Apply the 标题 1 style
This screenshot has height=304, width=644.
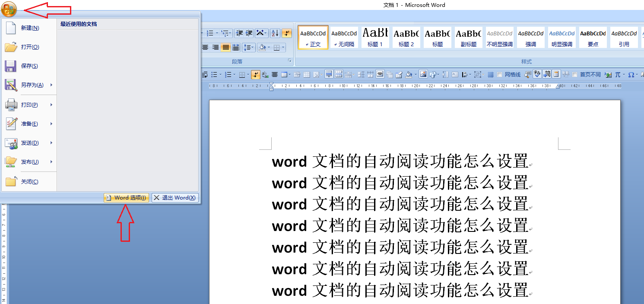[375, 37]
